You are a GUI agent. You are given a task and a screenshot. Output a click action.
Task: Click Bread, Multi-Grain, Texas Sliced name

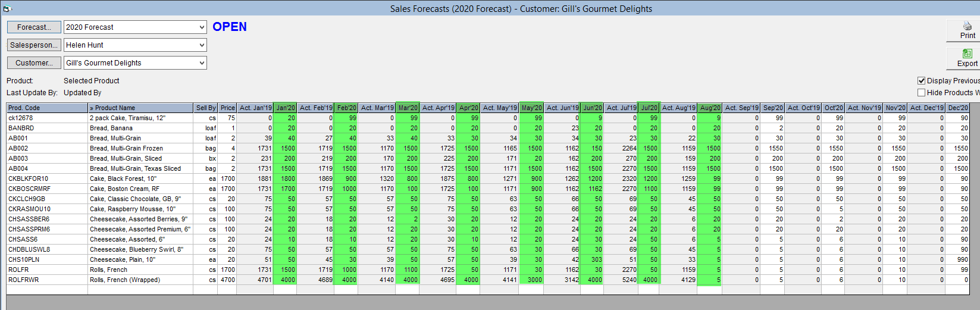coord(140,168)
